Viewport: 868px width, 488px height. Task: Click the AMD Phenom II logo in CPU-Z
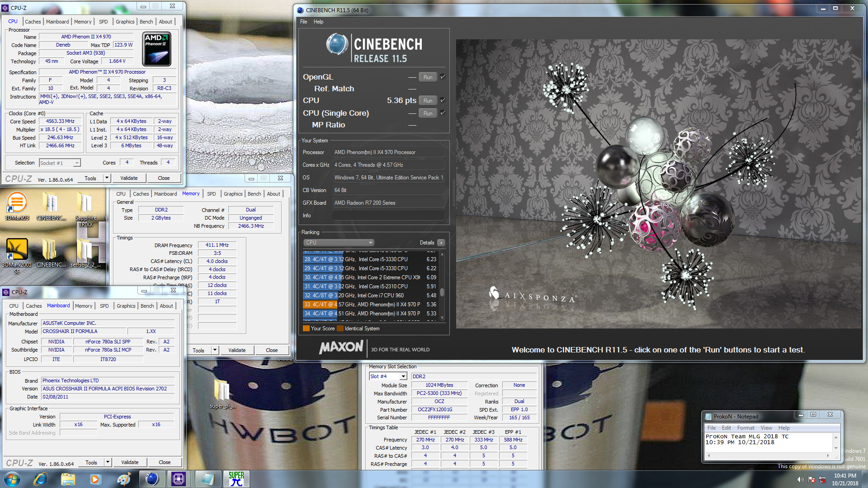[156, 49]
